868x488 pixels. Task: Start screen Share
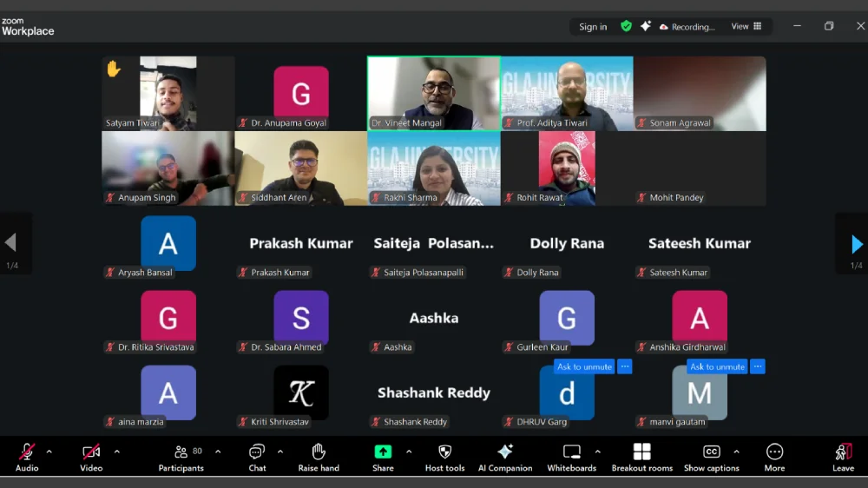pos(383,457)
